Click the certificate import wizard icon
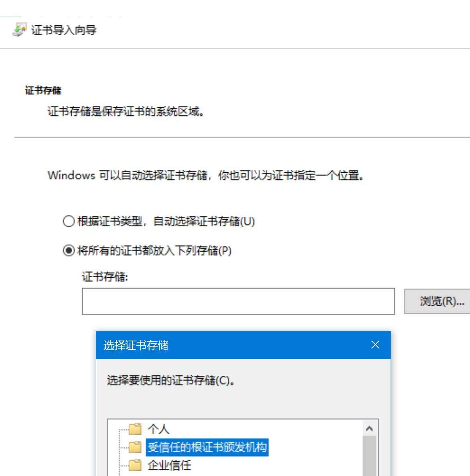This screenshot has height=476, width=470. pyautogui.click(x=19, y=29)
